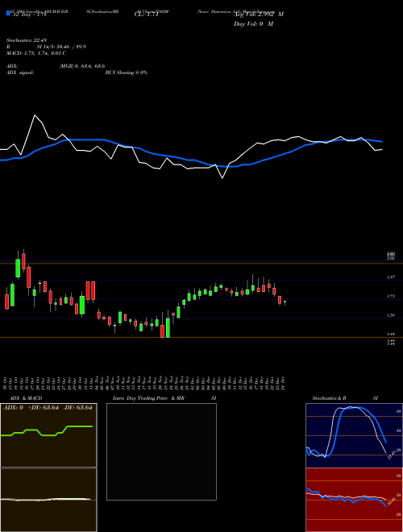403x532 pixels.
Task: Open the MACD sub-panel below ADX chart
Action: pyautogui.click(x=48, y=500)
